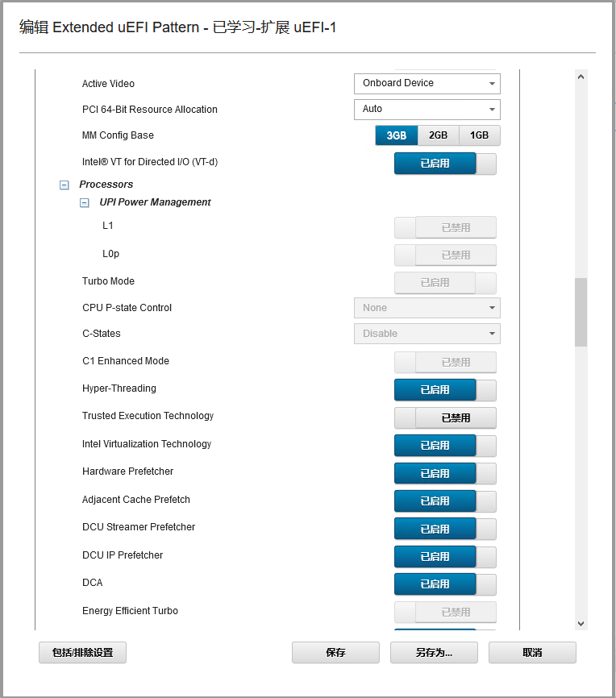Toggle Intel VT for Directed I/O switch
616x698 pixels.
(445, 164)
